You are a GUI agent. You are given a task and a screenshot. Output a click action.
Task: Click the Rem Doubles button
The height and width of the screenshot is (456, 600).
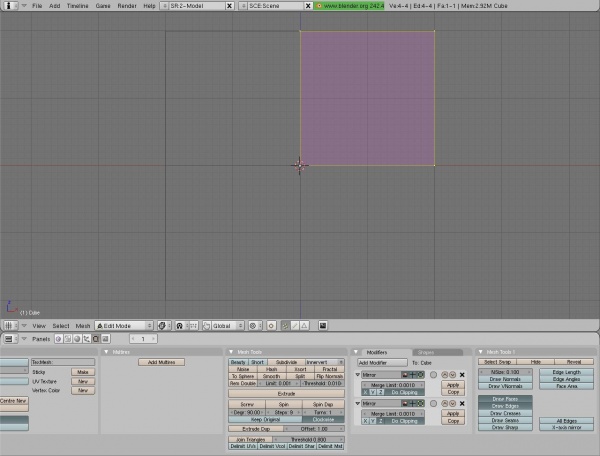click(243, 383)
